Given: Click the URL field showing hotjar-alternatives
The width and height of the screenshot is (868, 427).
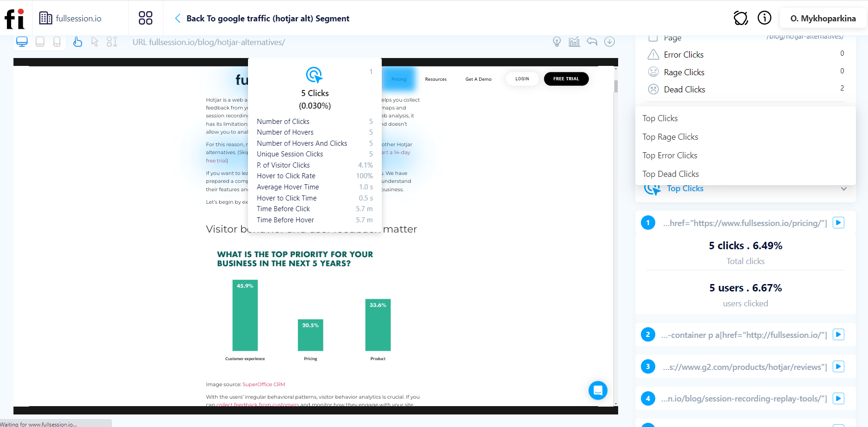Looking at the screenshot, I should (209, 42).
